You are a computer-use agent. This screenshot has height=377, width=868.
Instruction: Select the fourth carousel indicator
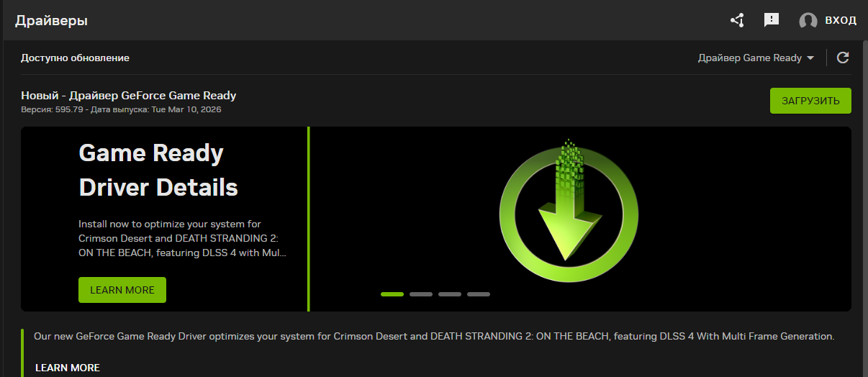tap(479, 294)
